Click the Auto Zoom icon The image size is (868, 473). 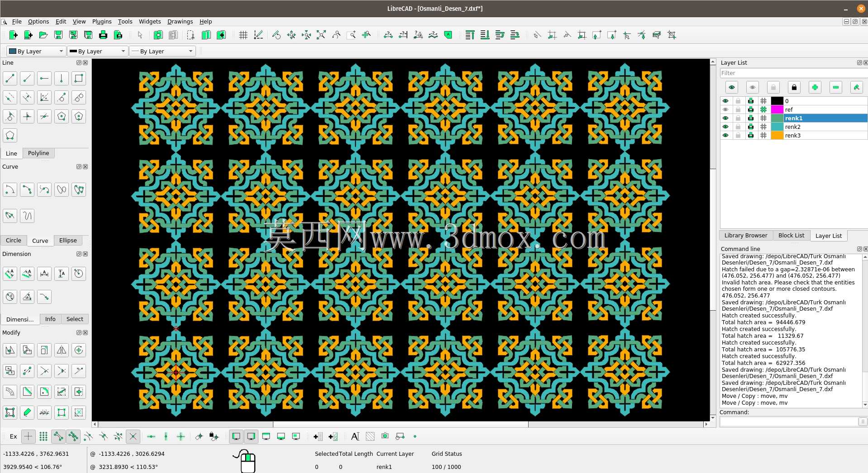321,35
